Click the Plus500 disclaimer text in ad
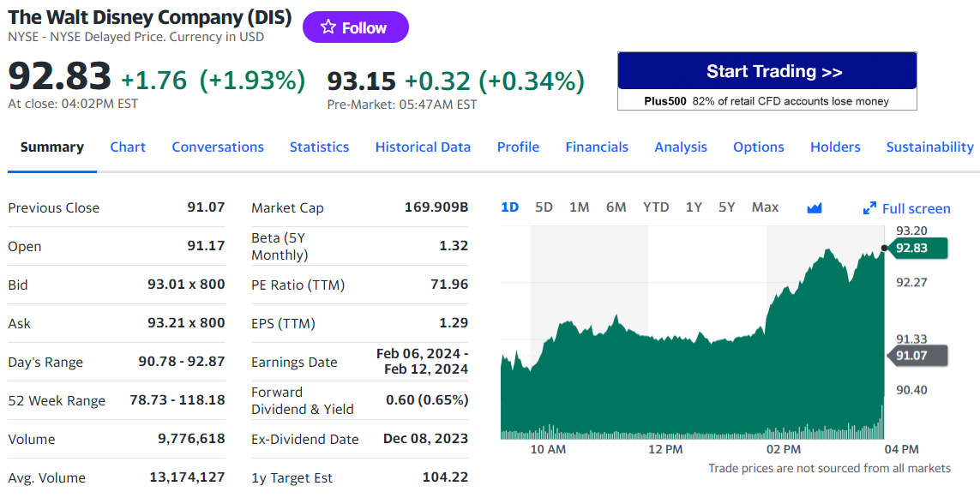The image size is (980, 498). 767,100
